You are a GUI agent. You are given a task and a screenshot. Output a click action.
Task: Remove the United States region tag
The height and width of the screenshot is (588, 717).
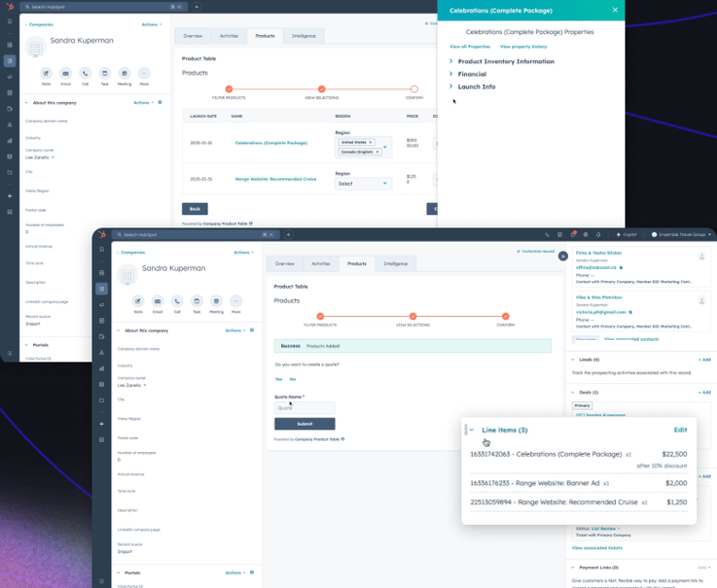point(371,143)
